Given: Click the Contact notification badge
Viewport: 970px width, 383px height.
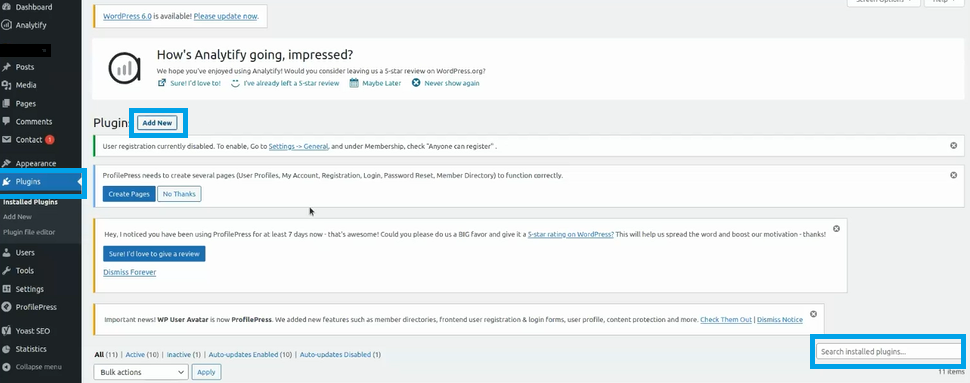Looking at the screenshot, I should click(x=49, y=140).
